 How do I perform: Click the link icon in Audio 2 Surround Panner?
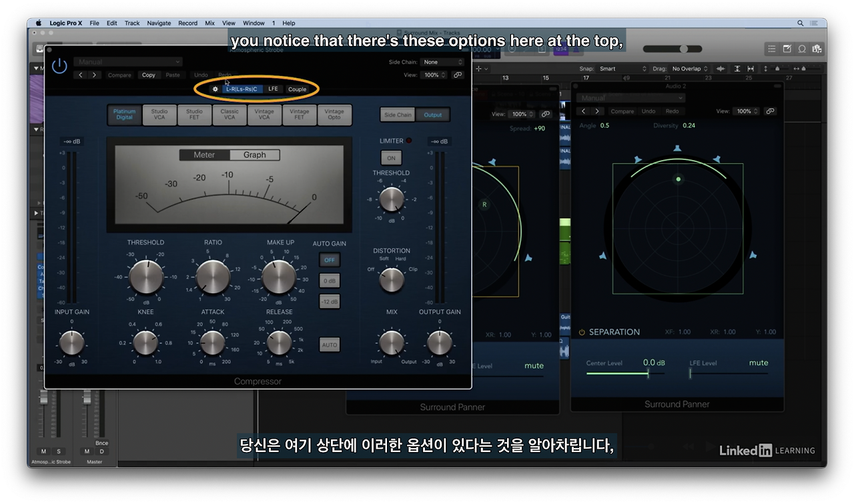click(x=770, y=111)
